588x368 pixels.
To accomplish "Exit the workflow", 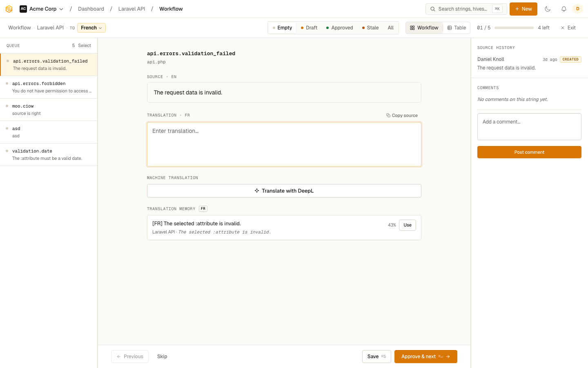I will [x=568, y=28].
